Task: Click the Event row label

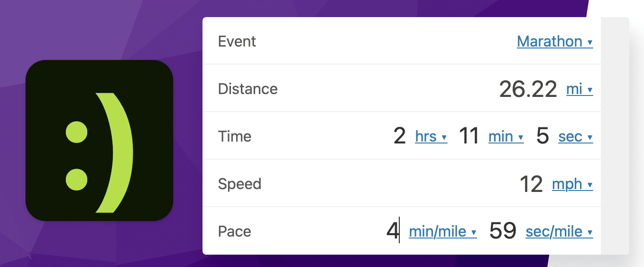Action: pyautogui.click(x=237, y=42)
